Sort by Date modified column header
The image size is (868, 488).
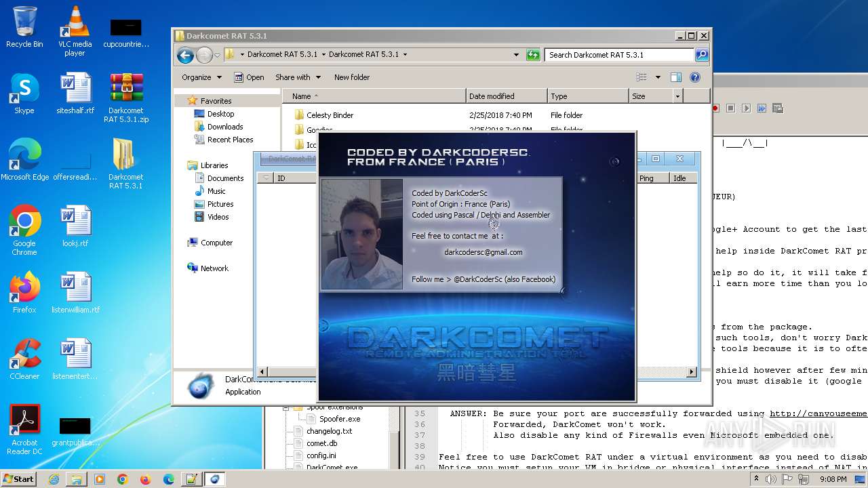[506, 96]
